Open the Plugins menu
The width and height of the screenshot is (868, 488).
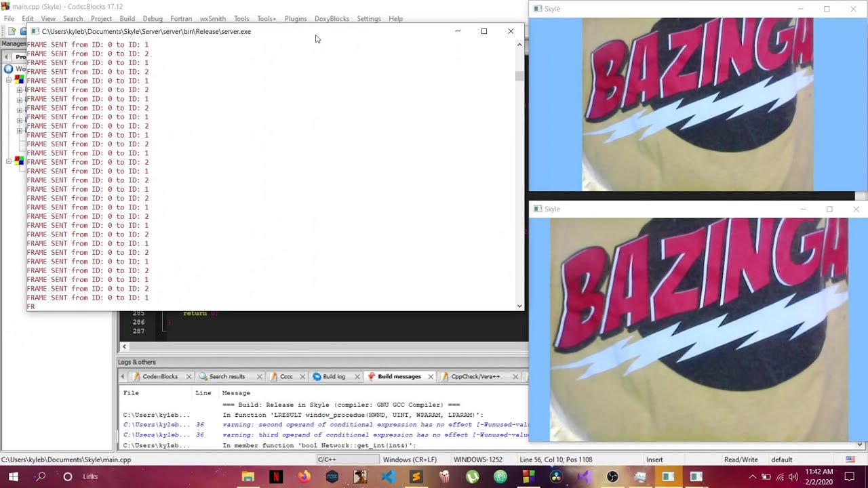point(296,19)
